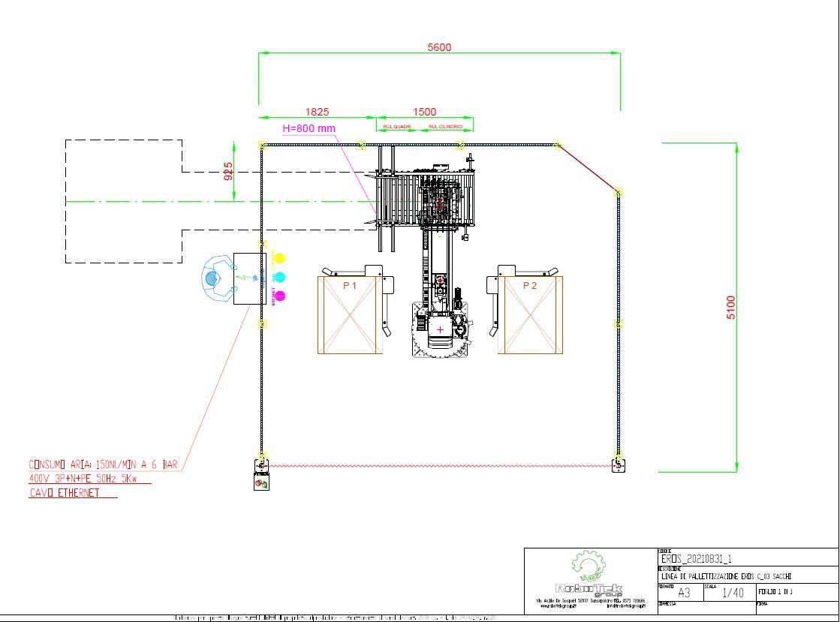The height and width of the screenshot is (622, 840).
Task: Select pallet station P 1
Action: point(350,314)
